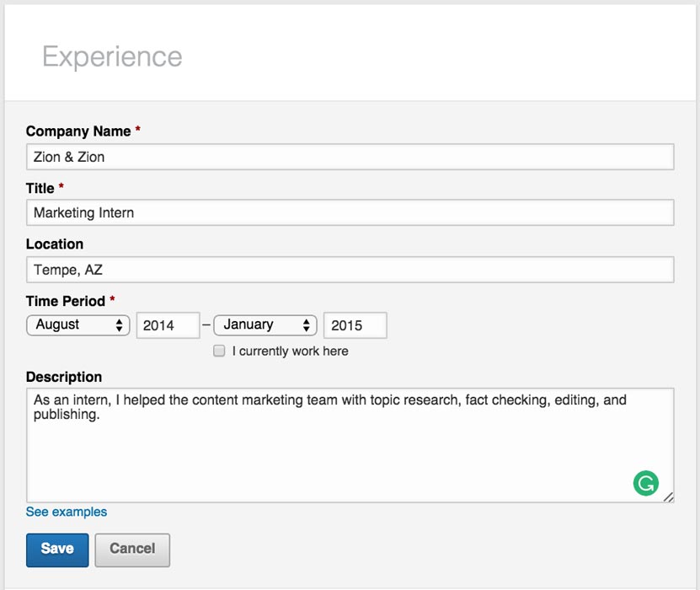Click the Title field label

[x=40, y=188]
